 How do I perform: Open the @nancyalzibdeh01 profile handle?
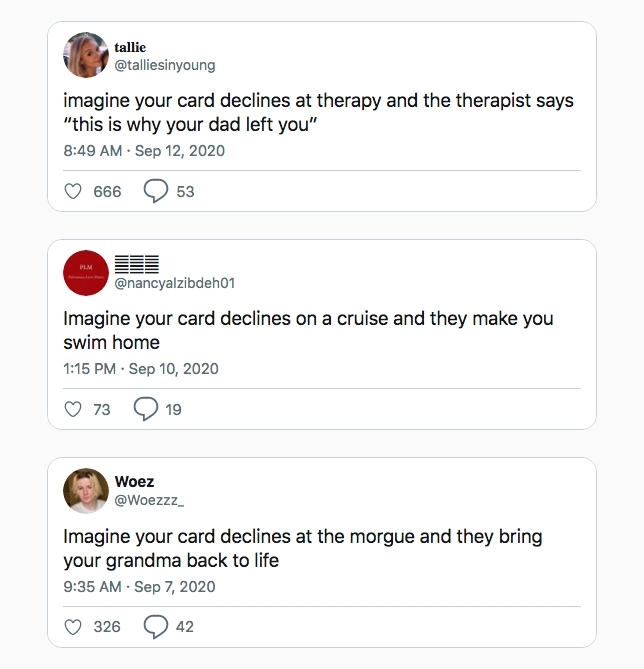(x=174, y=283)
